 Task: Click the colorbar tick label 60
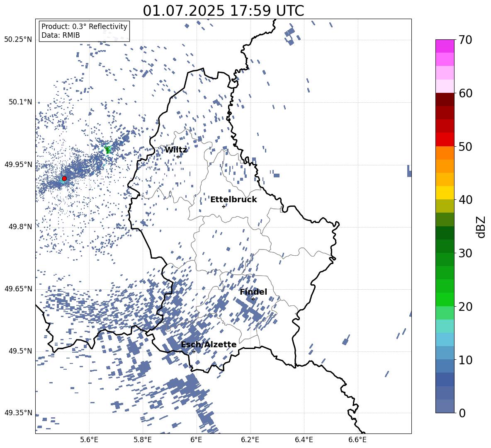coord(465,93)
